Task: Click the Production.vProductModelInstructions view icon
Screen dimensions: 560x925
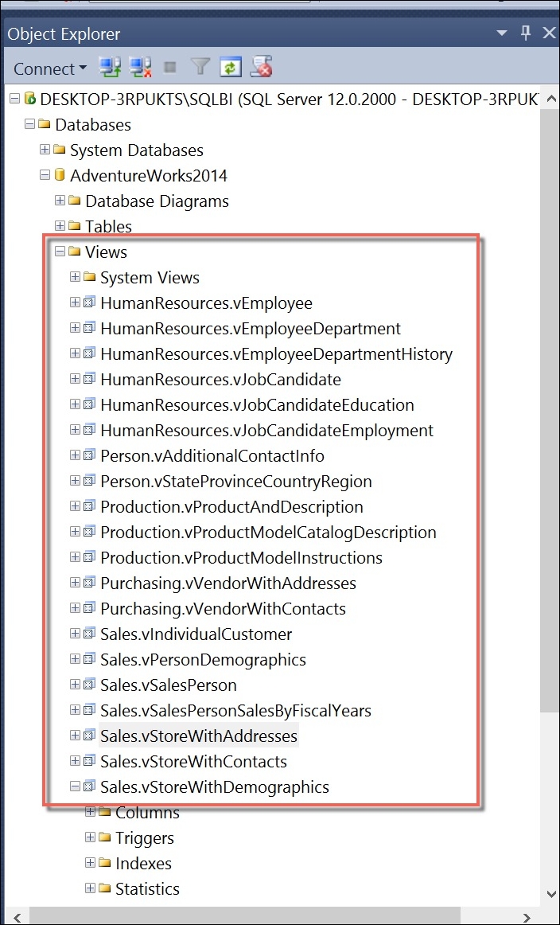Action: (88, 557)
